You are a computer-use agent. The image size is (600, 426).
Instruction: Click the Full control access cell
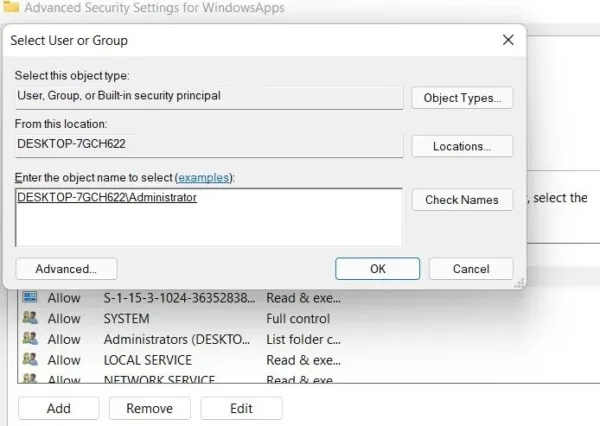pos(298,318)
